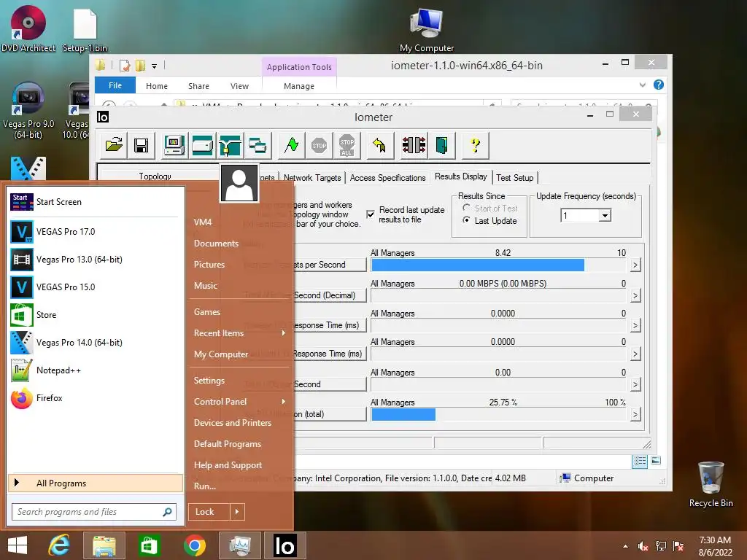Expand bar chart for operations per Second row

pos(635,265)
